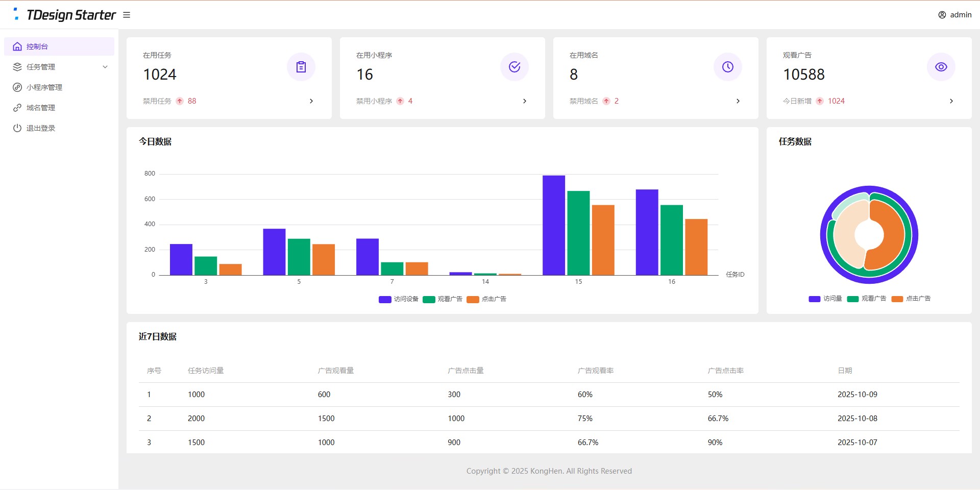Click the clock icon on 在用域名 card
The image size is (980, 490).
click(x=727, y=66)
